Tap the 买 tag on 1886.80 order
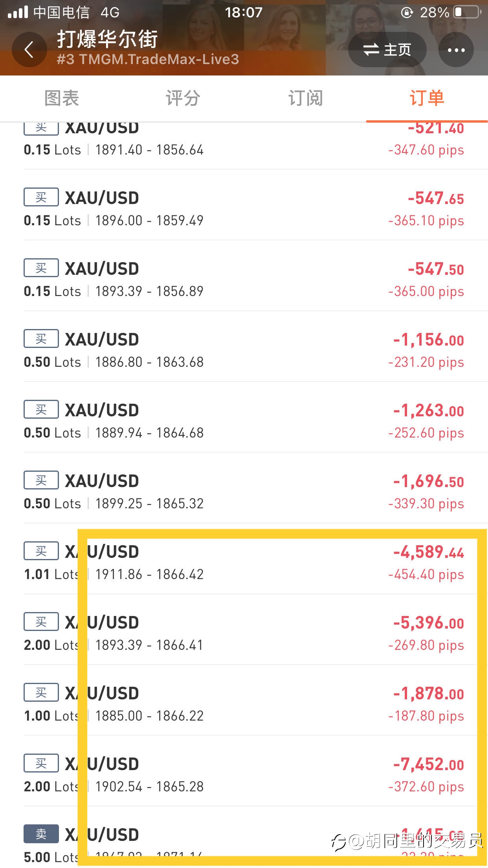The height and width of the screenshot is (868, 488). [x=41, y=338]
